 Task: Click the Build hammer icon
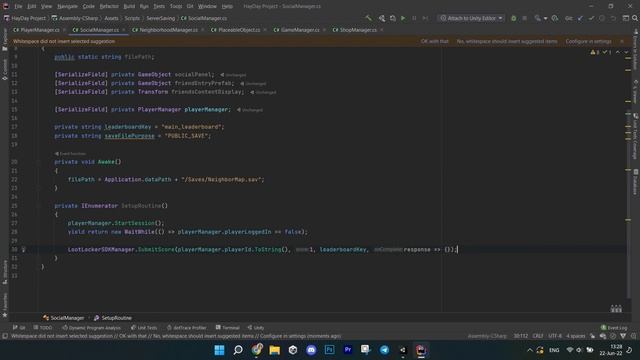click(x=369, y=18)
